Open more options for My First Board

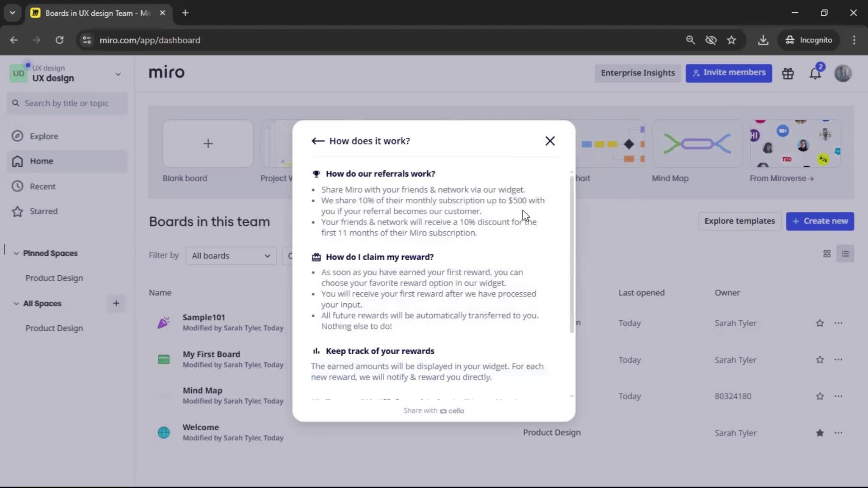[838, 360]
